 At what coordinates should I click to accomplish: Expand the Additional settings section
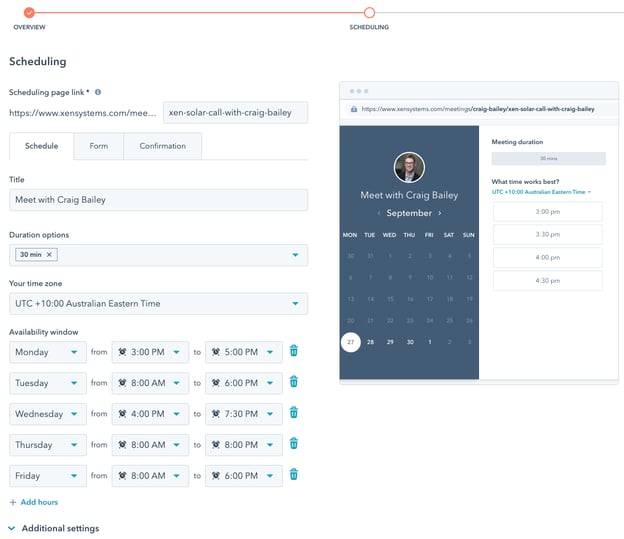[53, 528]
